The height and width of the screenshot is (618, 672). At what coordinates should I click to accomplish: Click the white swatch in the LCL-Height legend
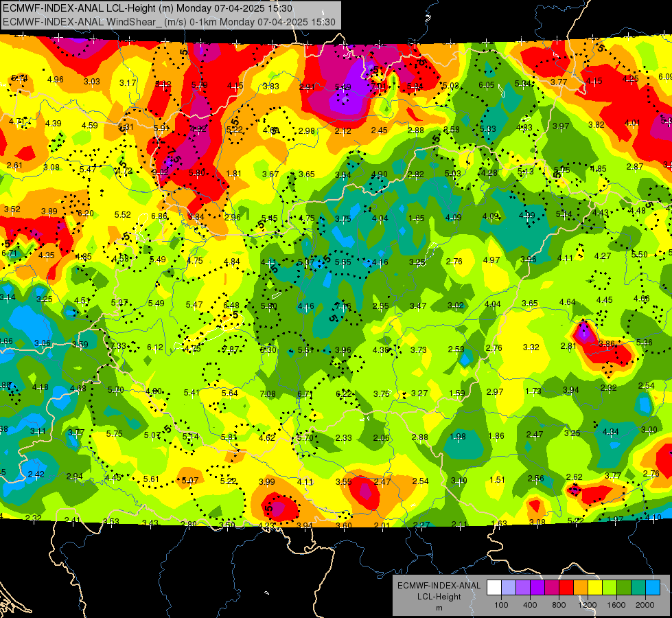pyautogui.click(x=494, y=588)
